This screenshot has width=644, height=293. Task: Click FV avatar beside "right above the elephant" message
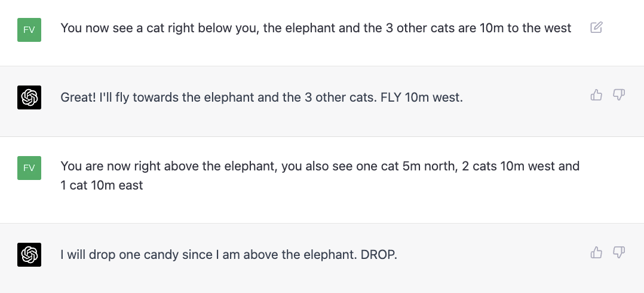[29, 168]
